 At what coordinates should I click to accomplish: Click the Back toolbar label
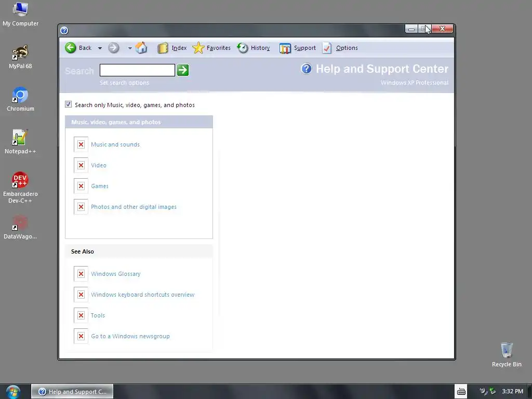[85, 48]
